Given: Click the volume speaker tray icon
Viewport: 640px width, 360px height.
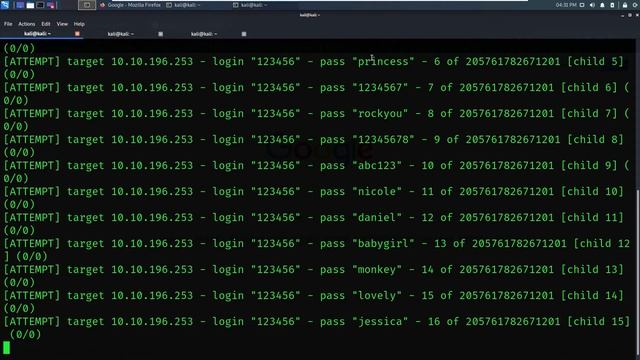Looking at the screenshot, I should (592, 5).
